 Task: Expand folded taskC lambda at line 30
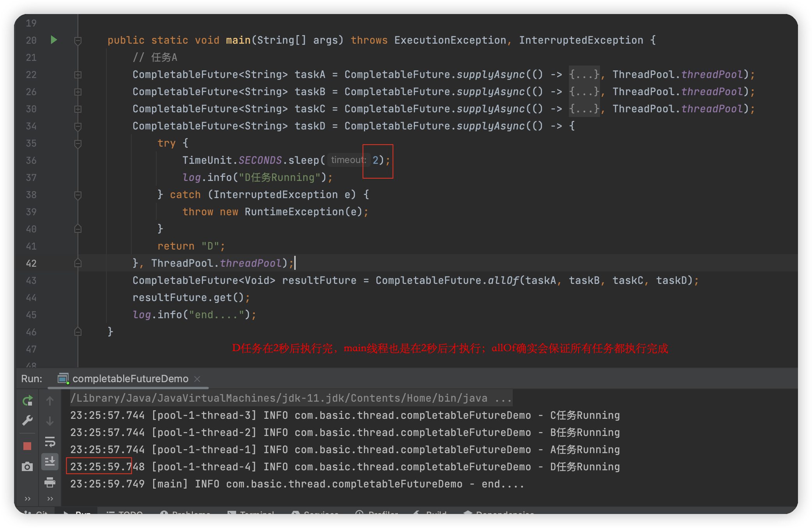[78, 109]
